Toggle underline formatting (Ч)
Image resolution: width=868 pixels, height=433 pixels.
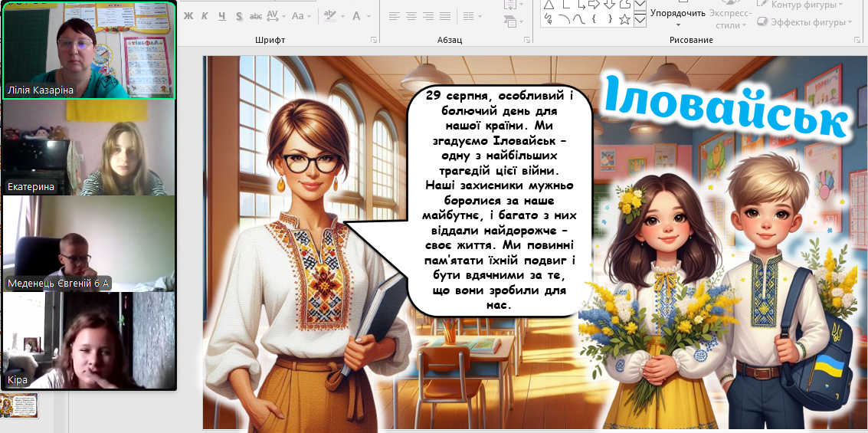pyautogui.click(x=221, y=16)
